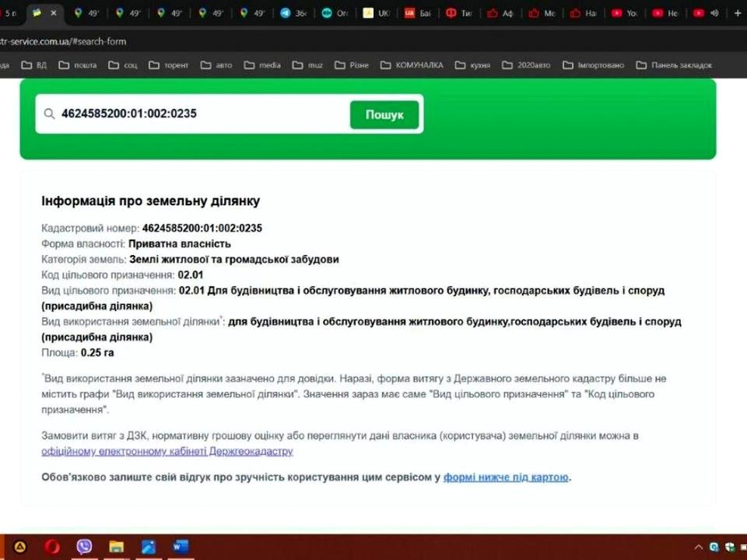Follow the 'формі нижче під картою' link
Image resolution: width=747 pixels, height=560 pixels.
point(506,477)
